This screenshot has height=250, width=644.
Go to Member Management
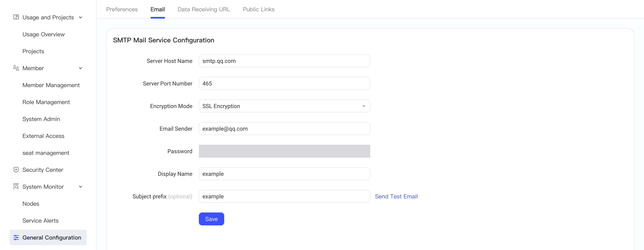(x=51, y=85)
